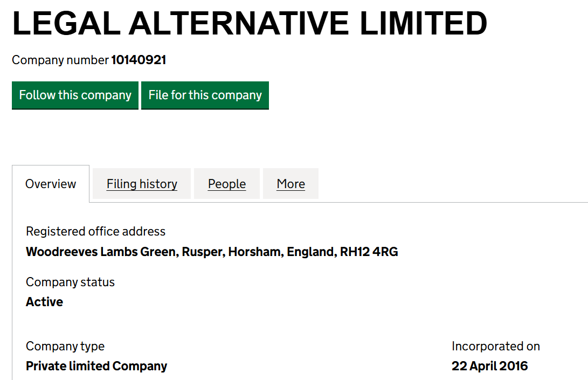Click the Private limited Company text
The image size is (588, 380).
point(96,366)
